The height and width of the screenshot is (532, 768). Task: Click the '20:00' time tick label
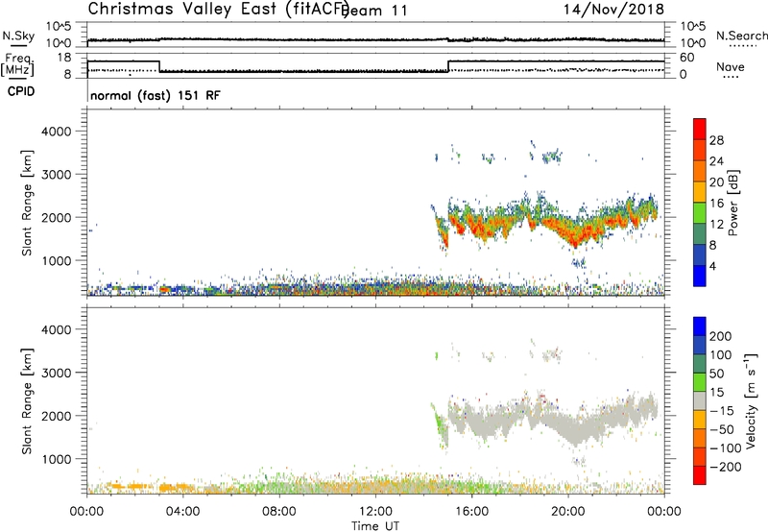click(x=567, y=512)
